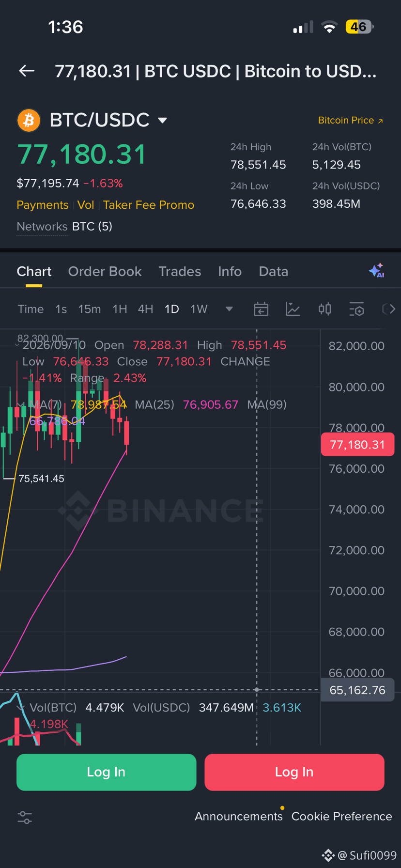Open the calendar date jump icon
The image size is (401, 868).
click(261, 309)
